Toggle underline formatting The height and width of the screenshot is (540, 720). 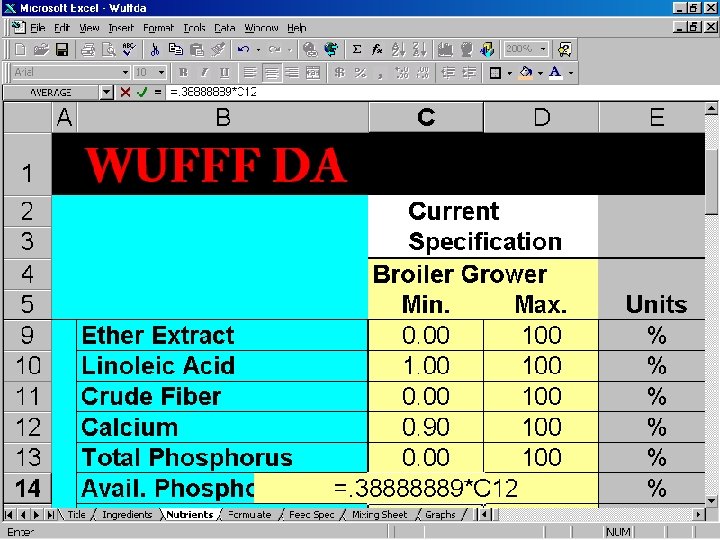click(x=225, y=73)
